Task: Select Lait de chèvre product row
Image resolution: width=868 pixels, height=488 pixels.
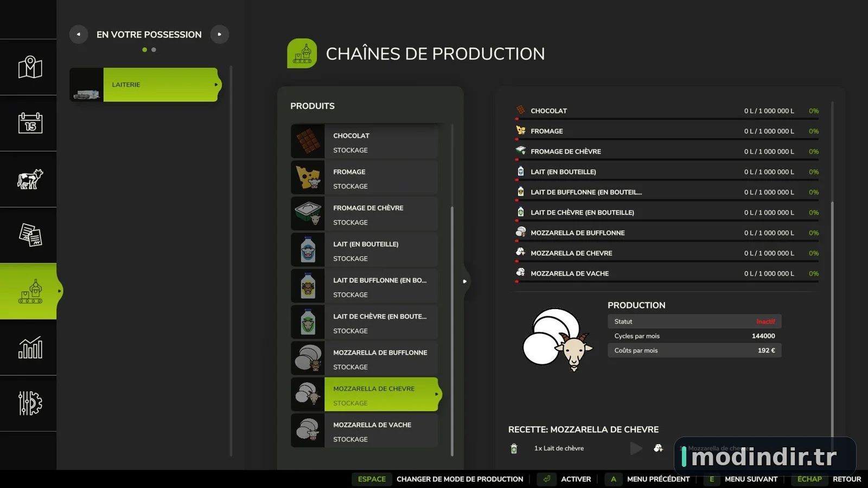Action: click(x=364, y=322)
